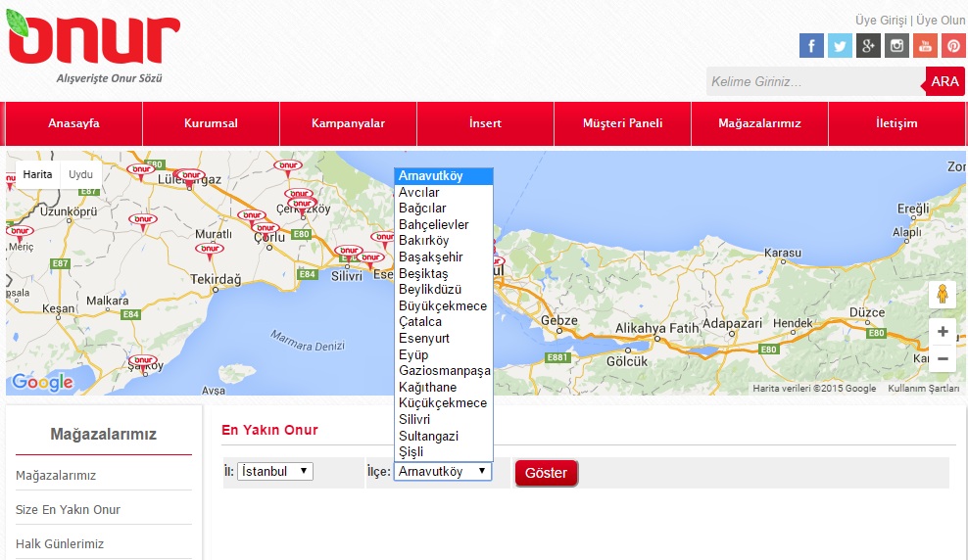Screen dimensions: 968x560
Task: Pick Silivri in the district list
Action: (443, 419)
